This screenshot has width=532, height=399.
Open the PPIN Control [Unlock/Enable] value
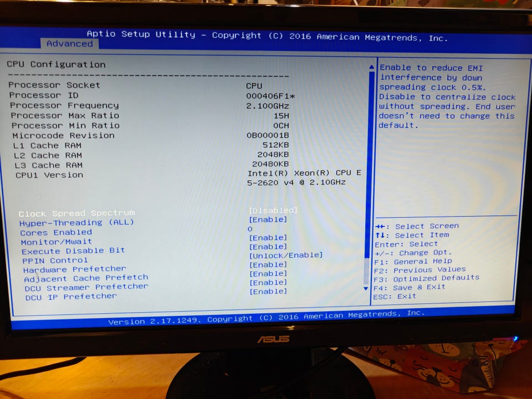[286, 255]
